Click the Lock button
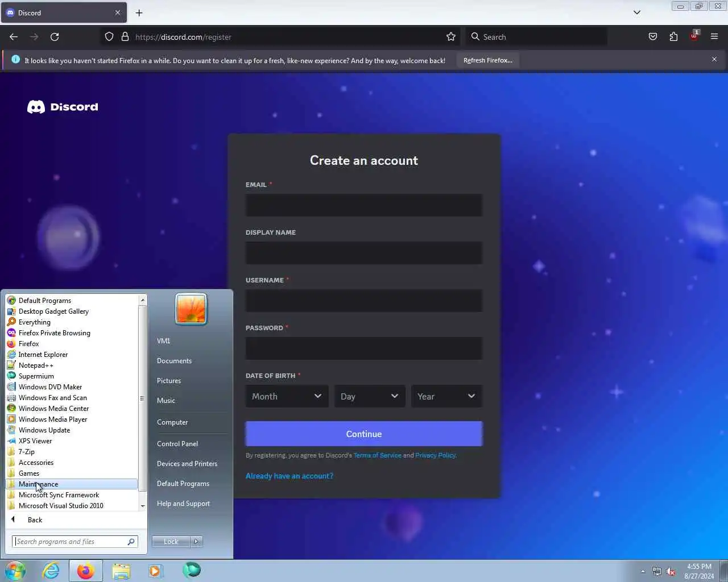Image resolution: width=728 pixels, height=582 pixels. 171,542
